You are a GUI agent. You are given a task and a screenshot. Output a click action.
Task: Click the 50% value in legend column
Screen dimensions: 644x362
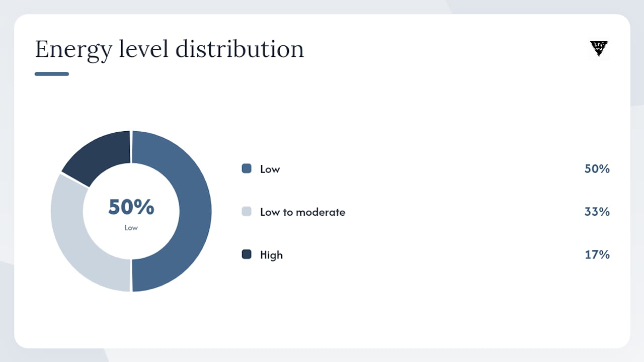[x=597, y=169]
